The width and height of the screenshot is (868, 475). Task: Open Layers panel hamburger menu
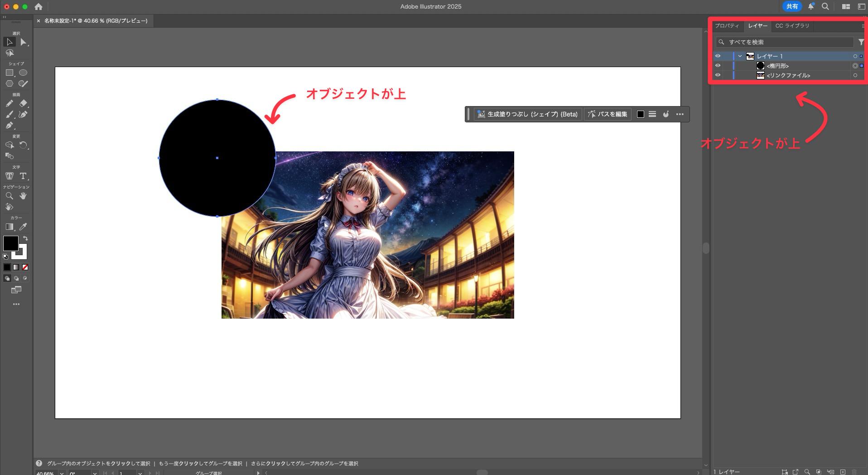[x=863, y=26]
